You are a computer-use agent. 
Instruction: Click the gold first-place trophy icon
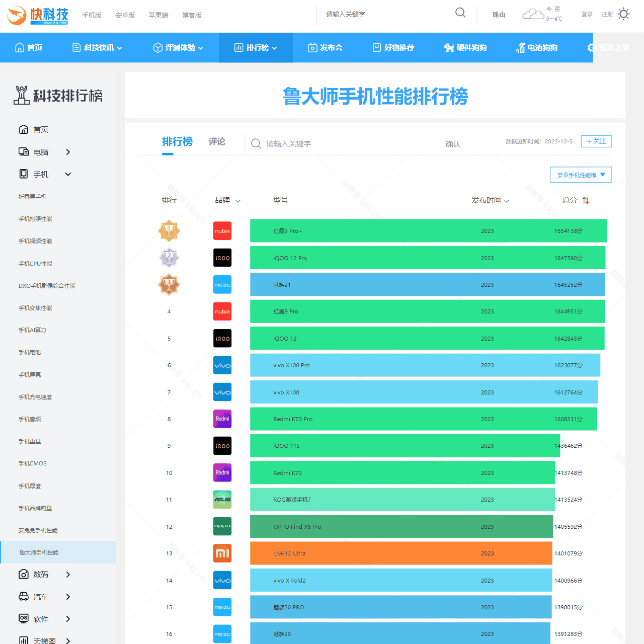[x=169, y=230]
